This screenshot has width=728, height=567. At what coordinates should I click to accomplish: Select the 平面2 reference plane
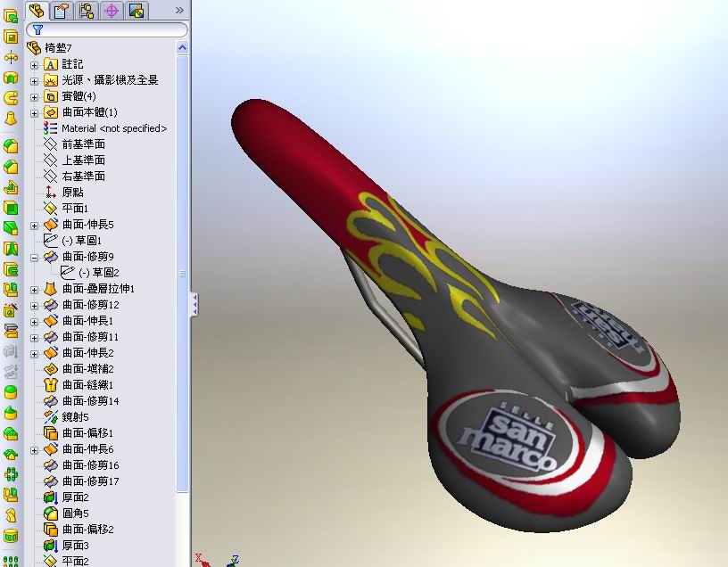66,561
